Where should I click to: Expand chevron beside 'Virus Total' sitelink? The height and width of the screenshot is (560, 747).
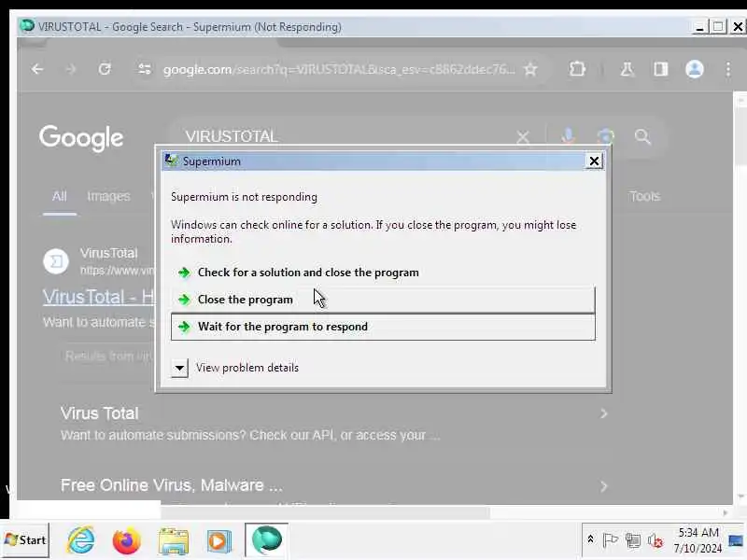pyautogui.click(x=603, y=413)
